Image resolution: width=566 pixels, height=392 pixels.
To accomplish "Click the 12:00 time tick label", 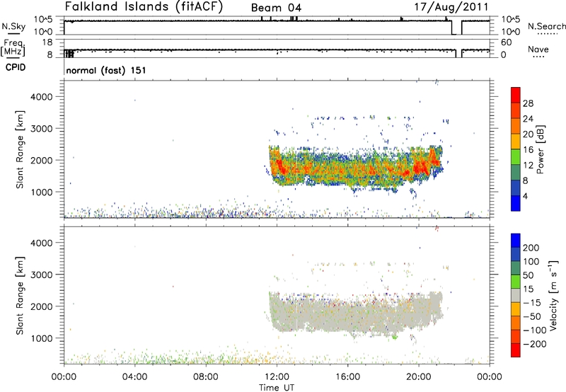I will coord(277,377).
